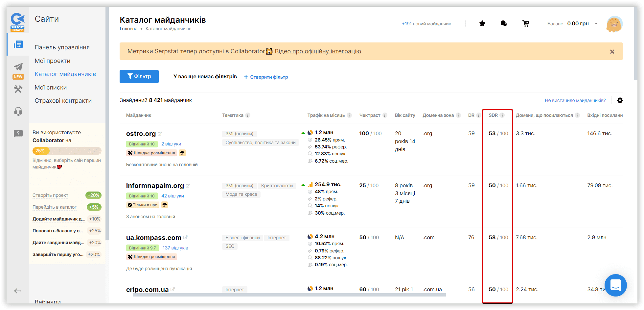Image resolution: width=644 pixels, height=310 pixels.
Task: Open the headset support icon
Action: tap(18, 112)
